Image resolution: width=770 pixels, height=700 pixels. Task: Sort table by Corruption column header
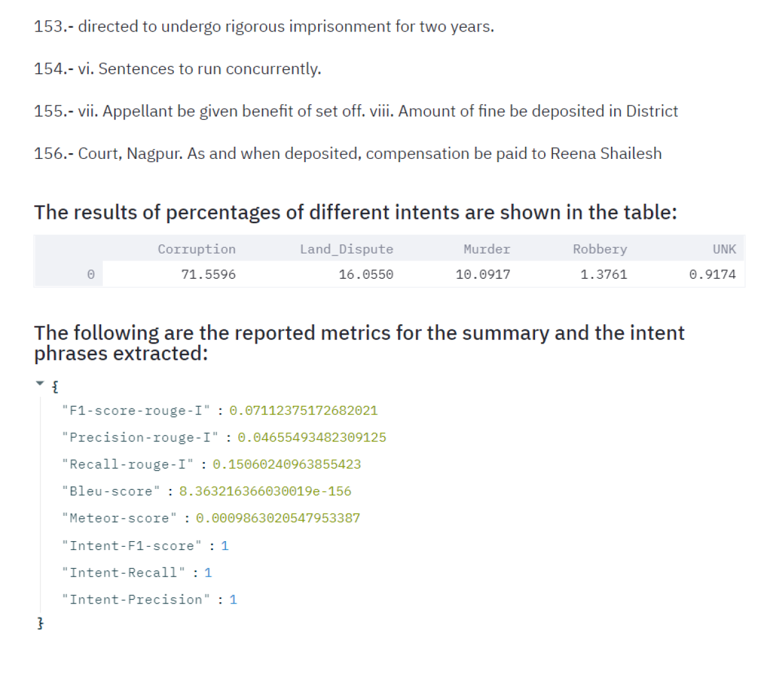pyautogui.click(x=196, y=249)
